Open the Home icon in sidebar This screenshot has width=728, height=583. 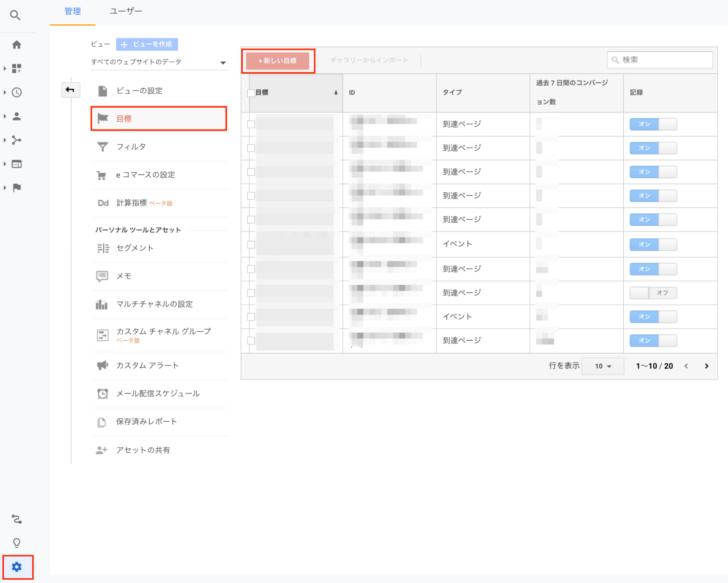(16, 45)
